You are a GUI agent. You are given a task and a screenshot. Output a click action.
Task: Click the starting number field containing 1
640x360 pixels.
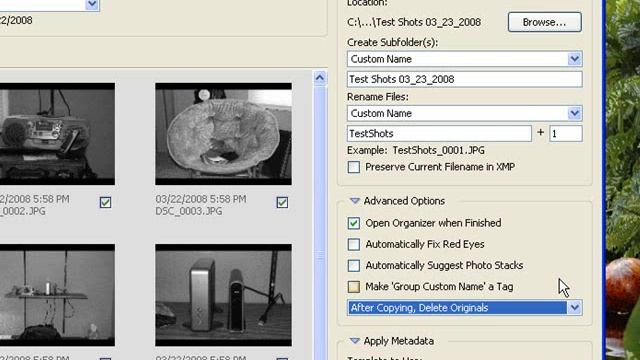click(565, 133)
